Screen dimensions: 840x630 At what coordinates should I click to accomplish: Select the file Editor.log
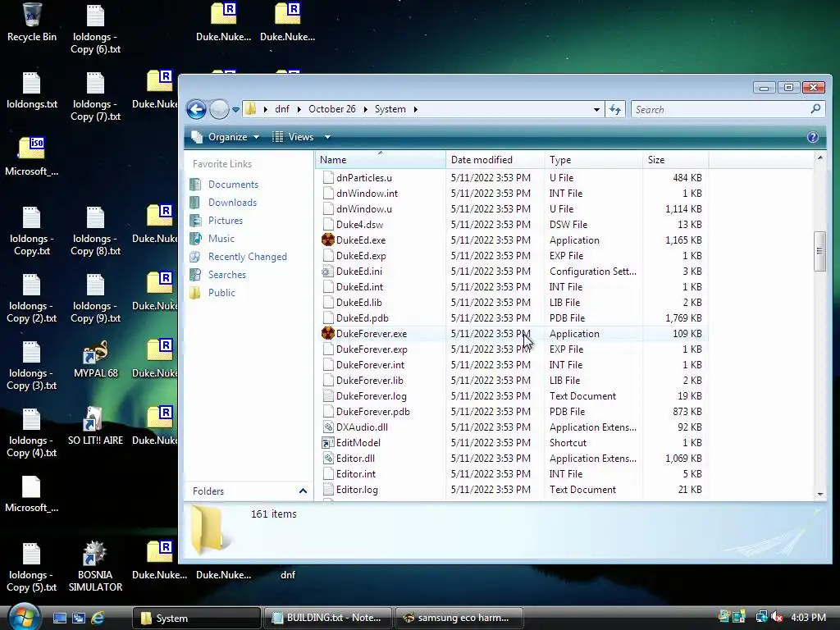[357, 489]
